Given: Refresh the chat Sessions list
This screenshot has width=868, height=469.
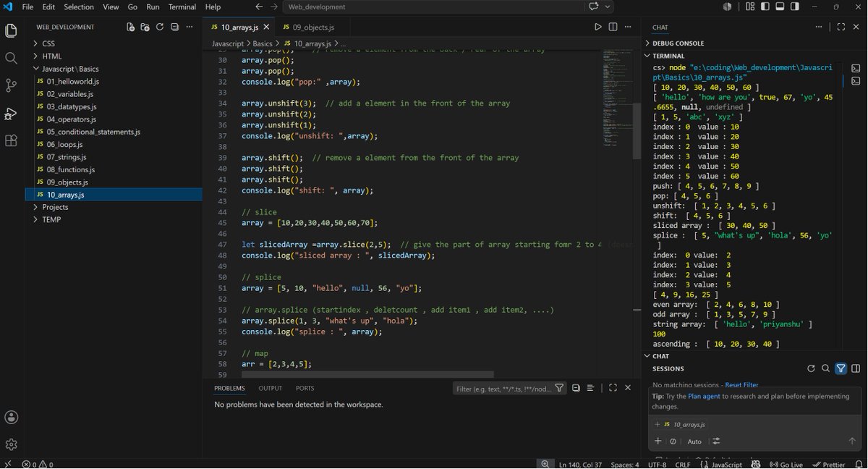Looking at the screenshot, I should 811,368.
